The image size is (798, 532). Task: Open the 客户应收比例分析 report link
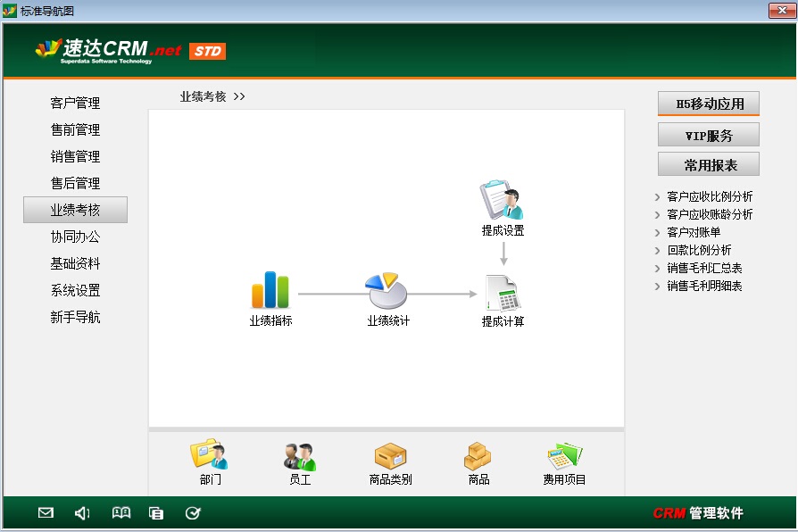point(710,196)
